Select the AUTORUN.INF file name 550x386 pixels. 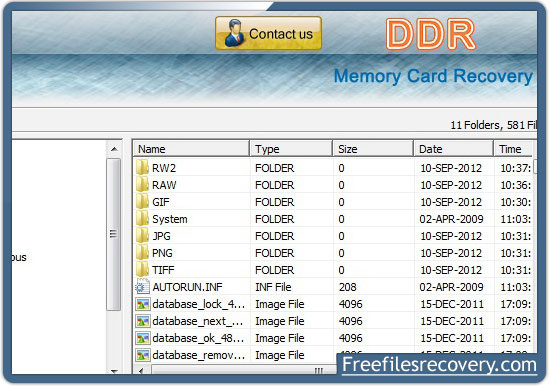tap(187, 287)
